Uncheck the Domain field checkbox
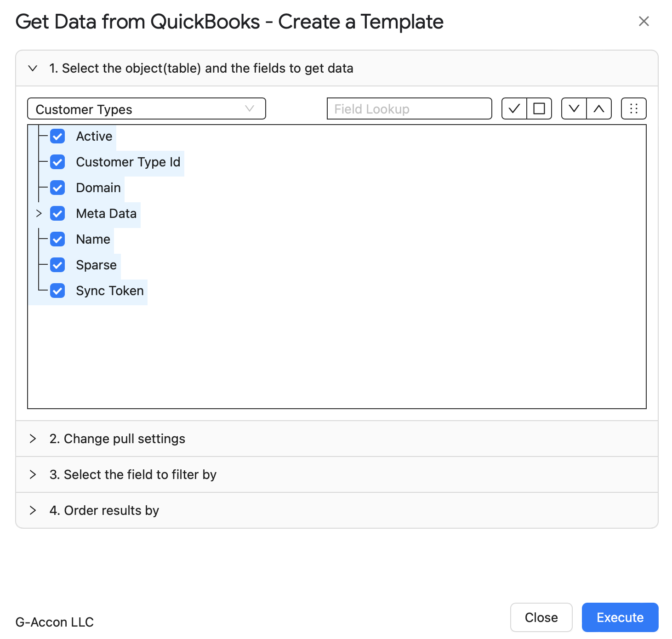Viewport: 672px width, 639px height. tap(57, 188)
